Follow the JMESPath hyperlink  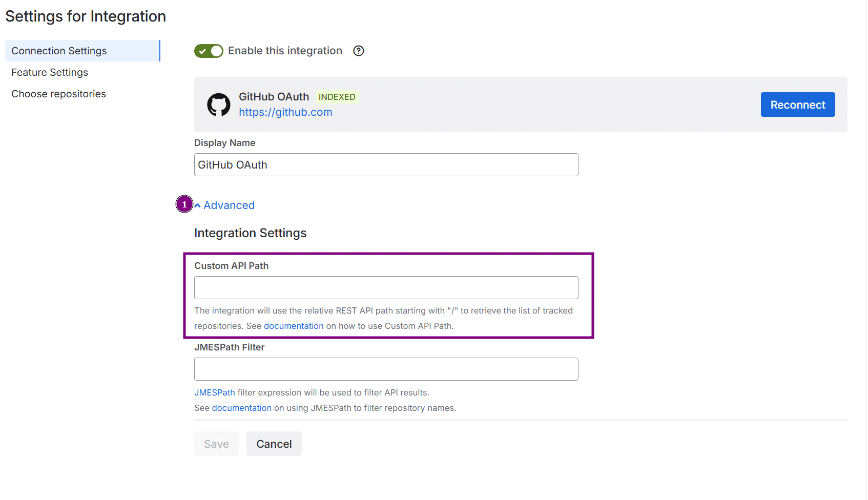click(x=214, y=392)
